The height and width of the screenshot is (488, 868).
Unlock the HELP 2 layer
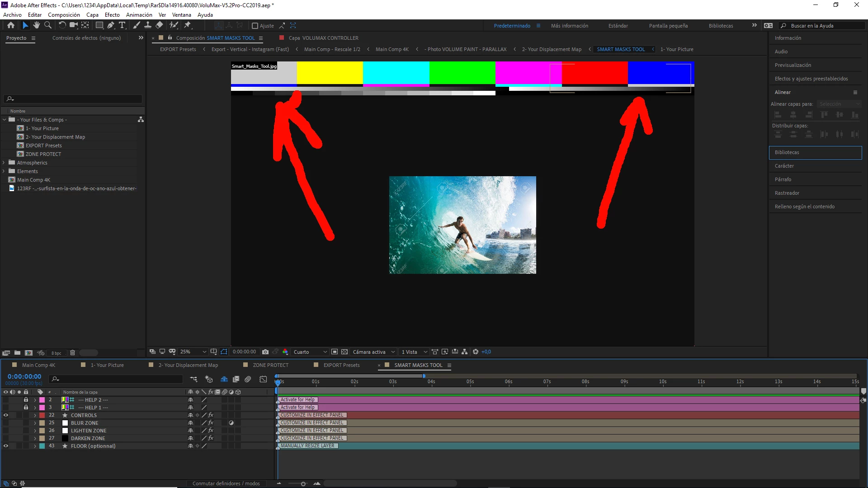coord(26,400)
